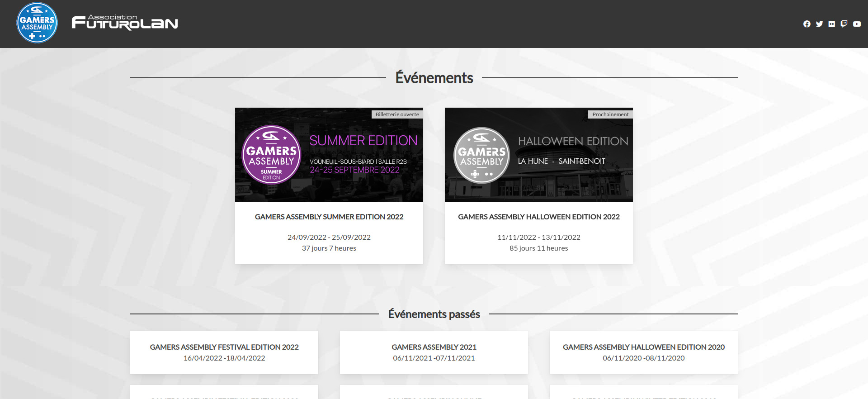This screenshot has width=868, height=399.
Task: Click the Événements passés section heading
Action: [434, 314]
